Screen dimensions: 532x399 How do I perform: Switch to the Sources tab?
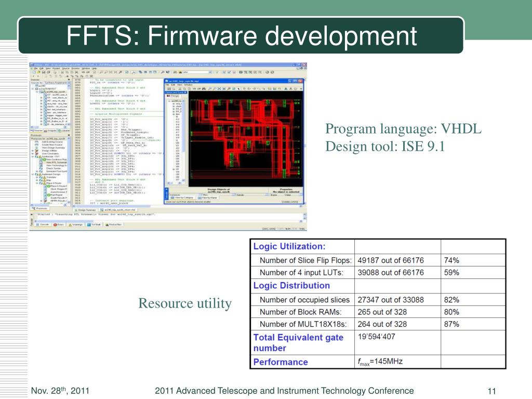pyautogui.click(x=36, y=130)
